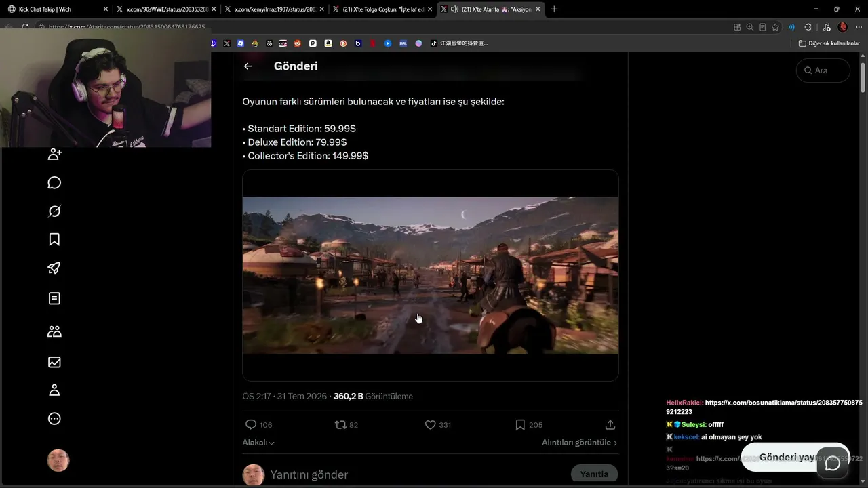The height and width of the screenshot is (488, 868).
Task: Click the kekscel username in chat overlay
Action: [686, 437]
